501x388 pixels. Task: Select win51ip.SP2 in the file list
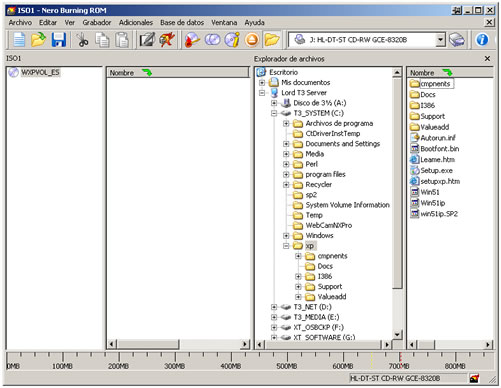439,214
